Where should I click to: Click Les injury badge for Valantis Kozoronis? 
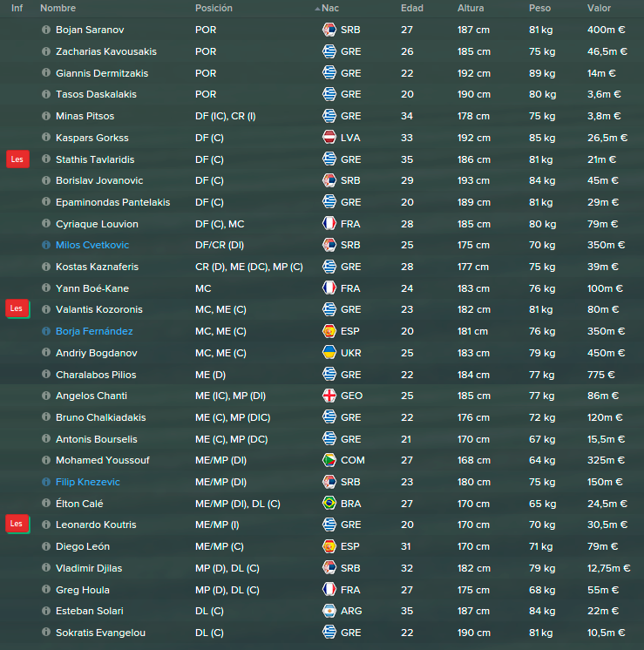pos(17,308)
